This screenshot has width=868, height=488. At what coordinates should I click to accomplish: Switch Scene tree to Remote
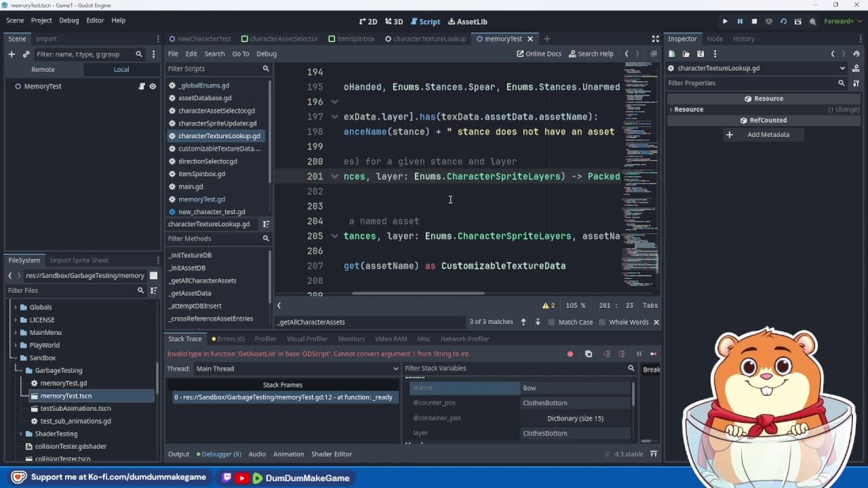[x=43, y=69]
